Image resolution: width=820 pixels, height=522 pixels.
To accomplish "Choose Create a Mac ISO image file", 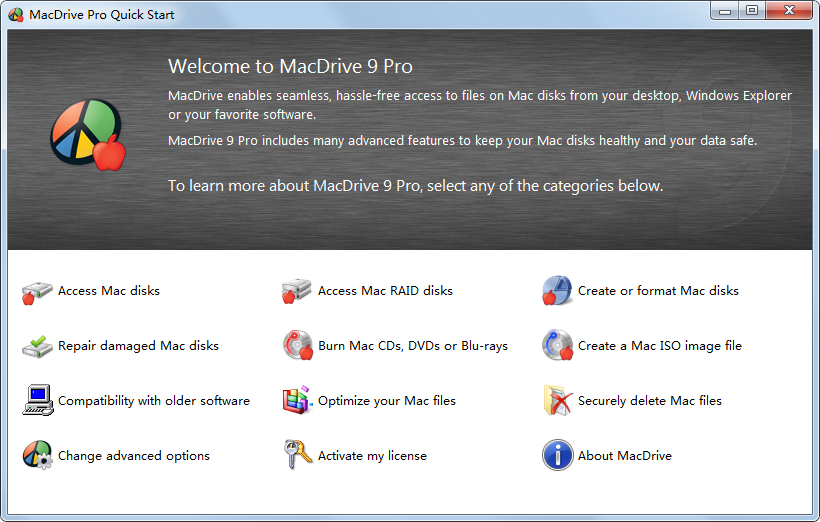I will [660, 346].
